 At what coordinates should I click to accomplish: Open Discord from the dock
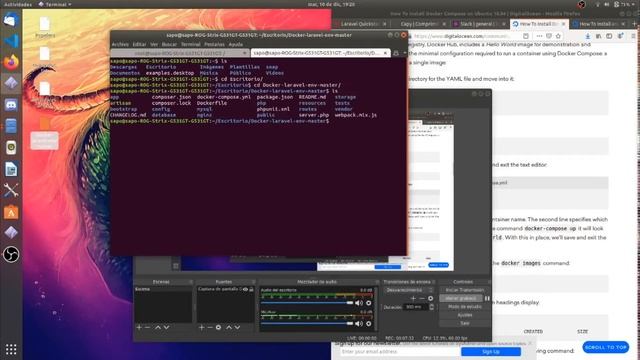click(11, 105)
